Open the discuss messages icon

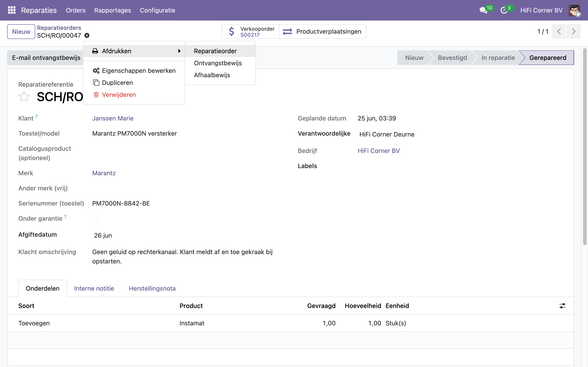pos(483,10)
